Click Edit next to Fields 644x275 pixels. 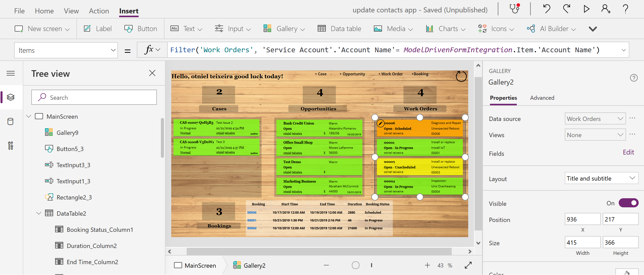tap(629, 152)
